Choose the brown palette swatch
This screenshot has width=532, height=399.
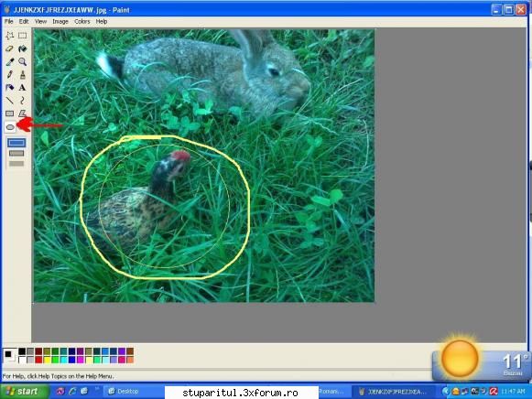(130, 351)
